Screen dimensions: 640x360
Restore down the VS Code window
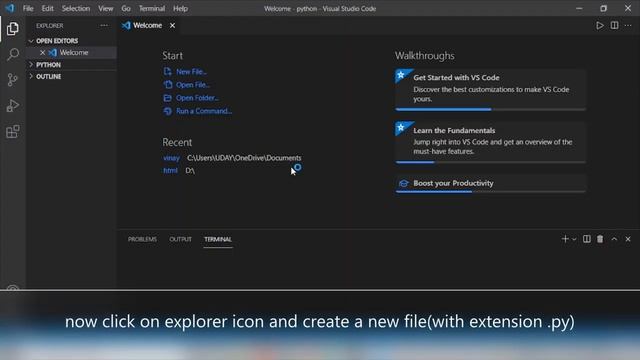pyautogui.click(x=604, y=8)
